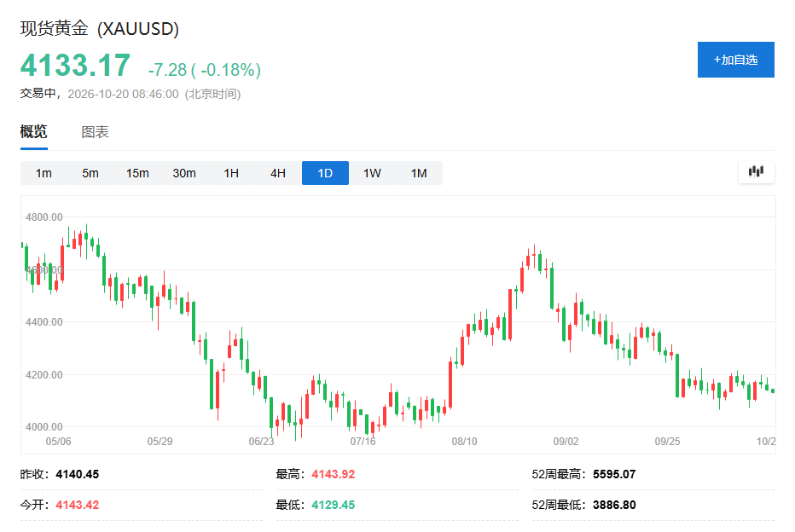Click the 最高 value 4143.92

334,474
